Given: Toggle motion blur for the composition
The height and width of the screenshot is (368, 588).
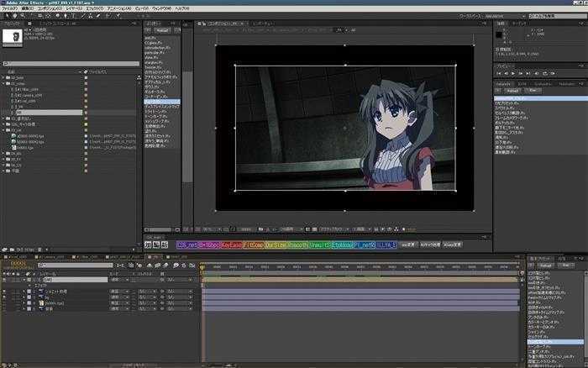Looking at the screenshot, I should click(x=165, y=265).
